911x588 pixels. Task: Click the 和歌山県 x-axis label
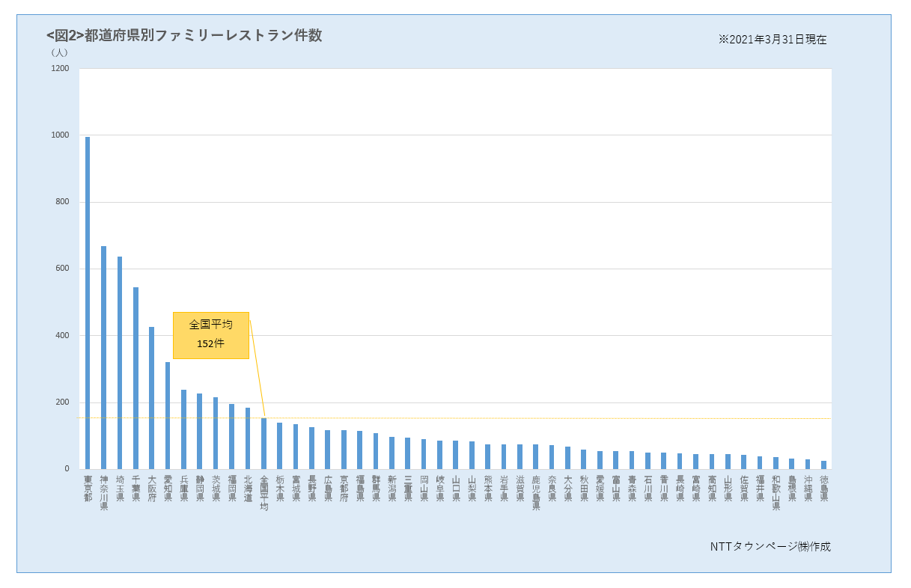[776, 492]
